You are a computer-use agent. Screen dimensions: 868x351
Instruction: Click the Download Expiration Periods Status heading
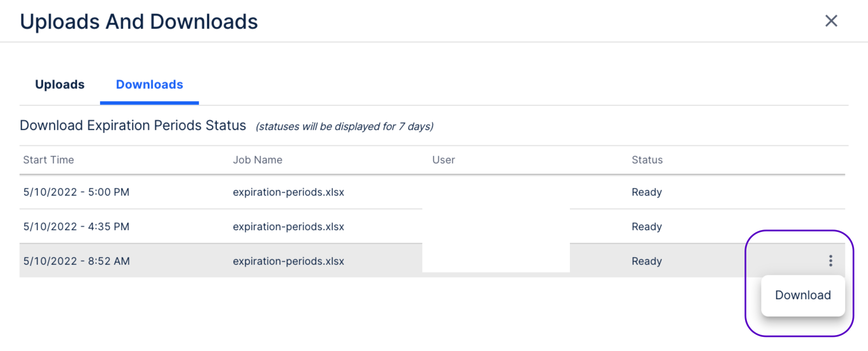click(x=133, y=125)
